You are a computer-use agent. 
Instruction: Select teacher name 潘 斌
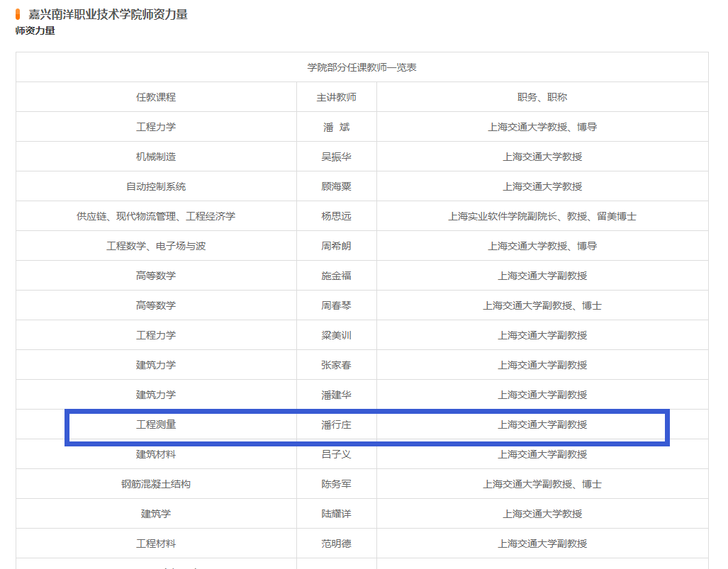tap(337, 127)
